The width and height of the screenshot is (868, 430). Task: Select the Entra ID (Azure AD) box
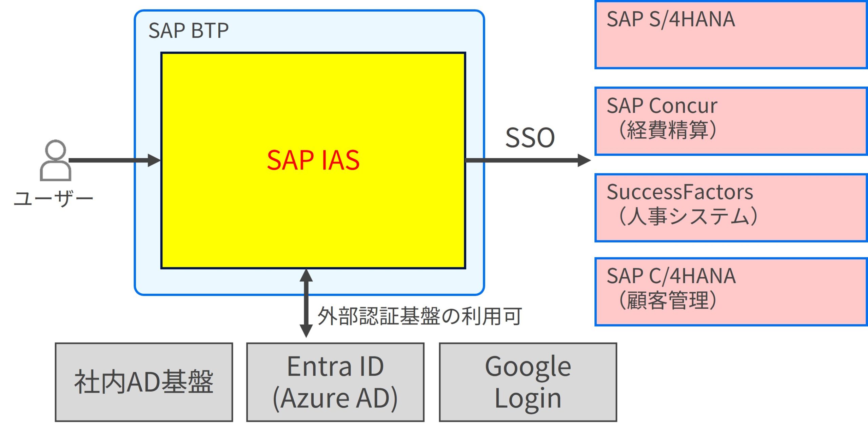tap(335, 382)
